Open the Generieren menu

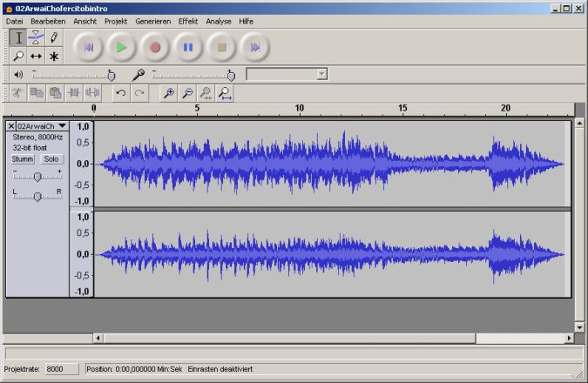click(x=153, y=22)
